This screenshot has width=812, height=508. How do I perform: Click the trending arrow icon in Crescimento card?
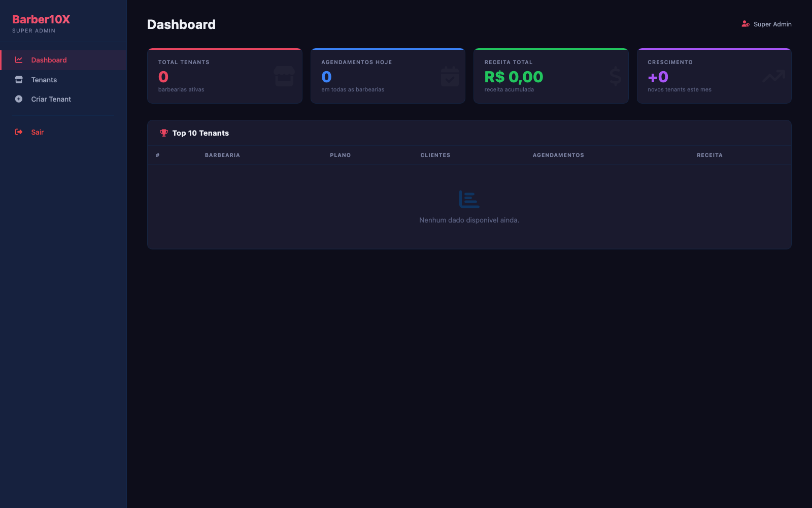pyautogui.click(x=774, y=76)
